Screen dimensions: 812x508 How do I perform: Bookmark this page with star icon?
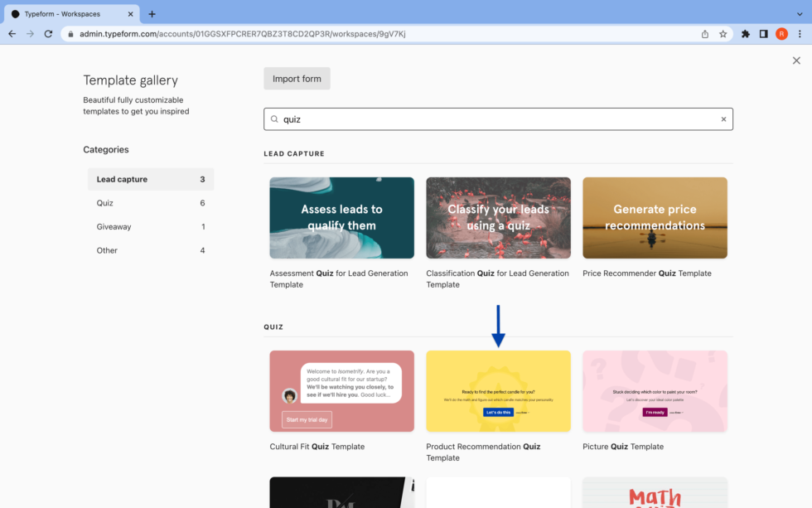pyautogui.click(x=723, y=34)
